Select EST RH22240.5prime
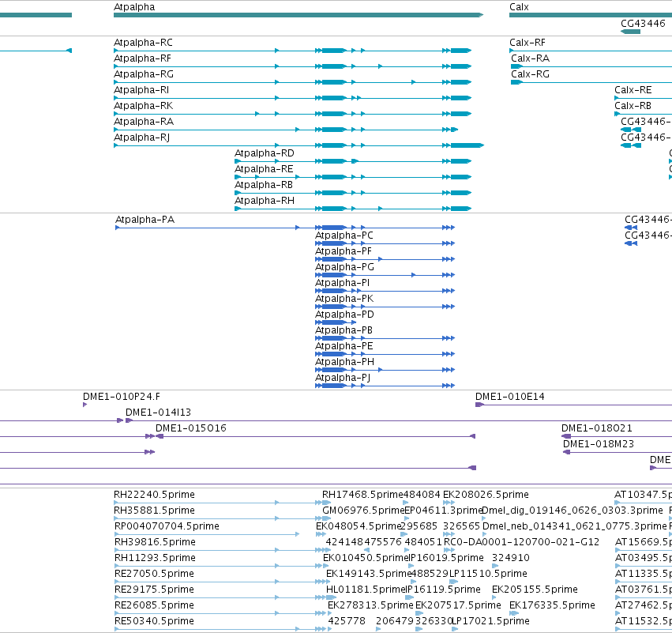This screenshot has width=672, height=633. point(154,495)
